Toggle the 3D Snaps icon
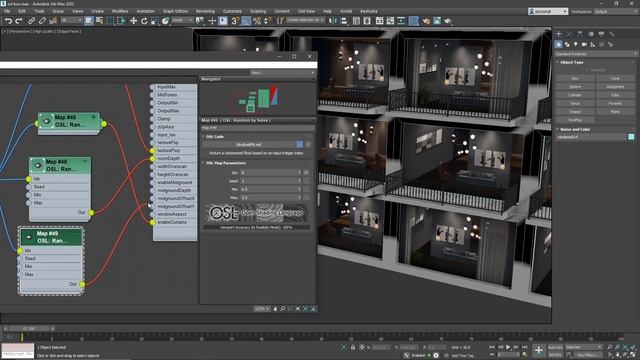The height and width of the screenshot is (360, 640). coord(235,21)
